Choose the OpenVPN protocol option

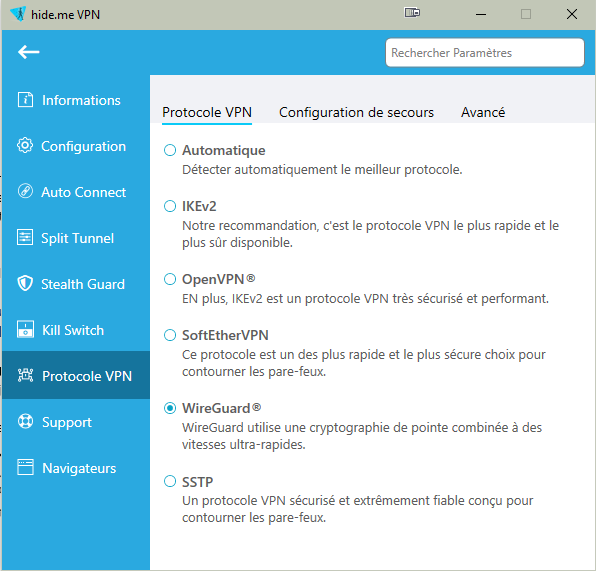[170, 279]
